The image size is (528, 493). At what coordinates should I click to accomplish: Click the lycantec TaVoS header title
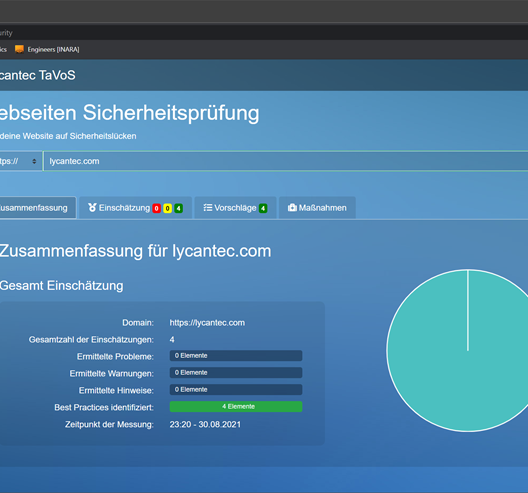coord(37,75)
